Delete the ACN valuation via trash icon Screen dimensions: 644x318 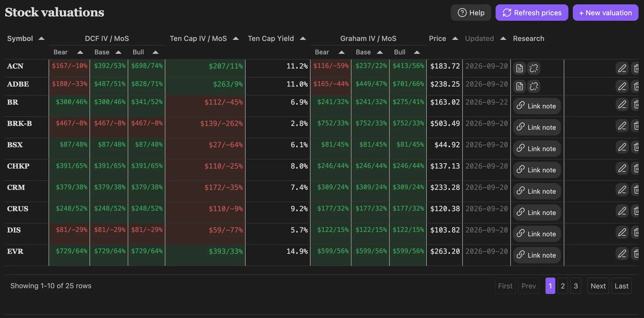[636, 68]
